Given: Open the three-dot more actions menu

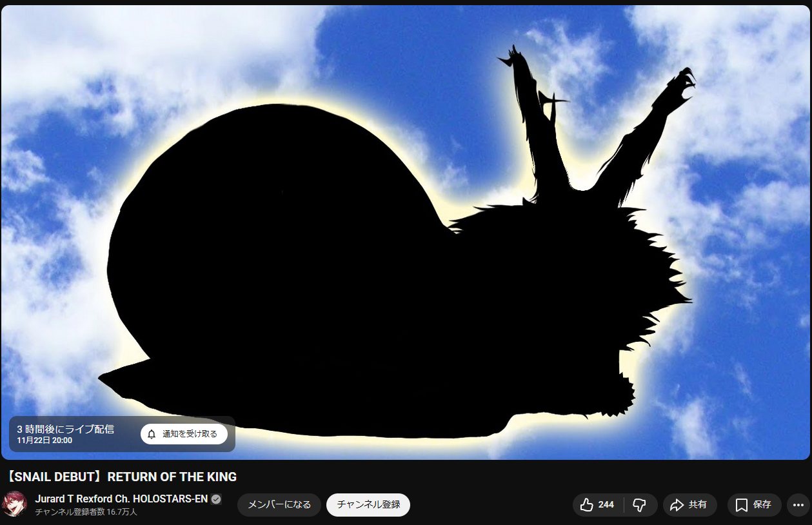Looking at the screenshot, I should [x=799, y=504].
